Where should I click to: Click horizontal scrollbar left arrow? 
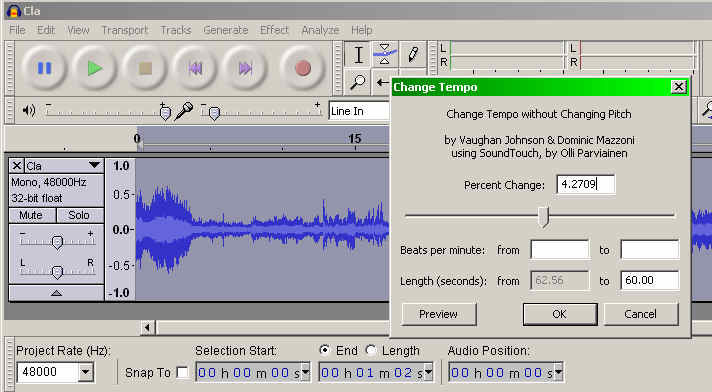147,327
